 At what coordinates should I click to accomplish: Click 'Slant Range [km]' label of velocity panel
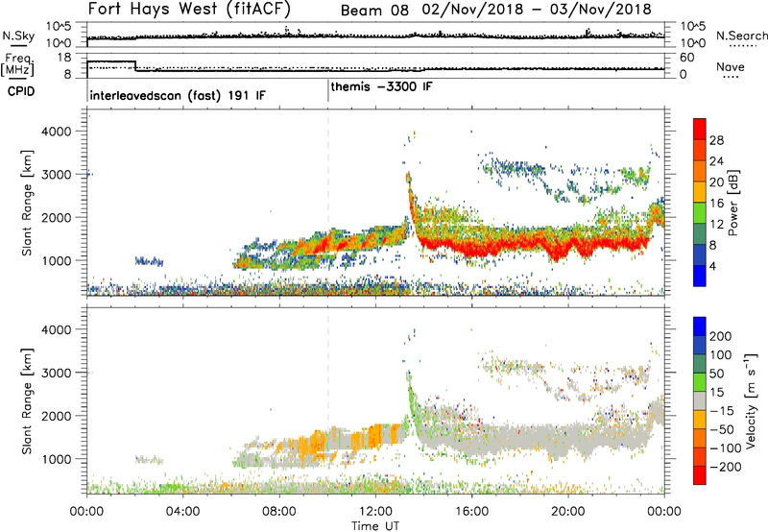click(x=27, y=400)
